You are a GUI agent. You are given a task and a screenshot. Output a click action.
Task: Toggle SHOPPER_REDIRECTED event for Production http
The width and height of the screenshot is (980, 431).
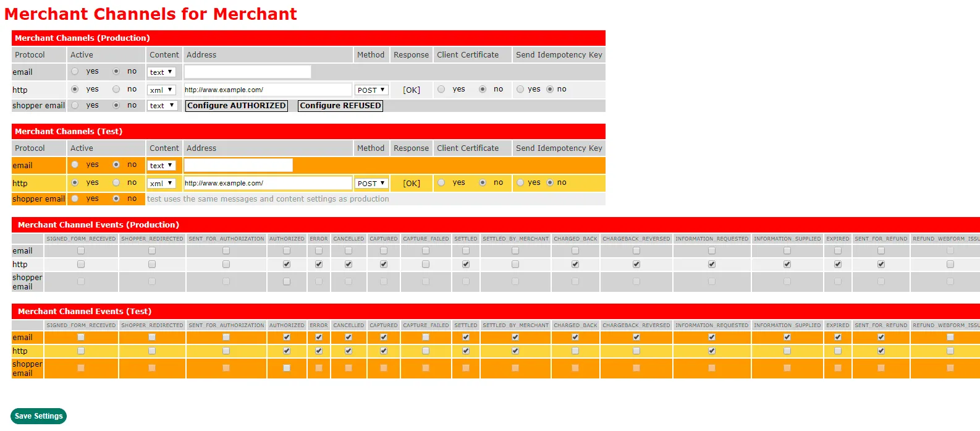[x=152, y=264]
